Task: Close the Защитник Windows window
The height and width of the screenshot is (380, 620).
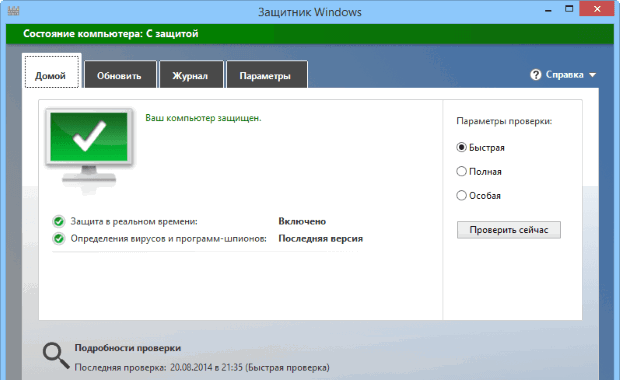Action: (597, 9)
